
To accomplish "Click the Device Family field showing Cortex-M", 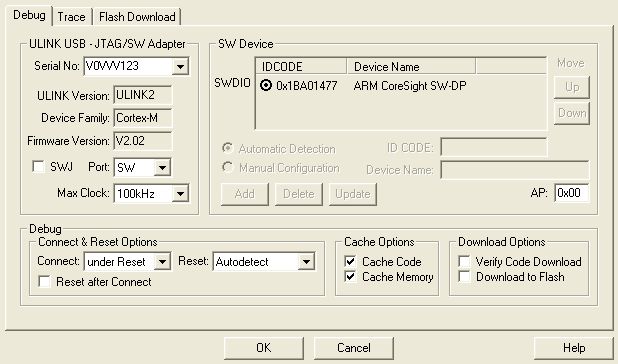I will pos(143,118).
